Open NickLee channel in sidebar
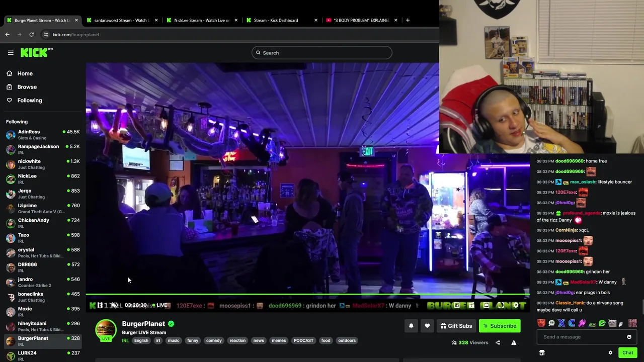Viewport: 644px width, 362px height. 43,178
